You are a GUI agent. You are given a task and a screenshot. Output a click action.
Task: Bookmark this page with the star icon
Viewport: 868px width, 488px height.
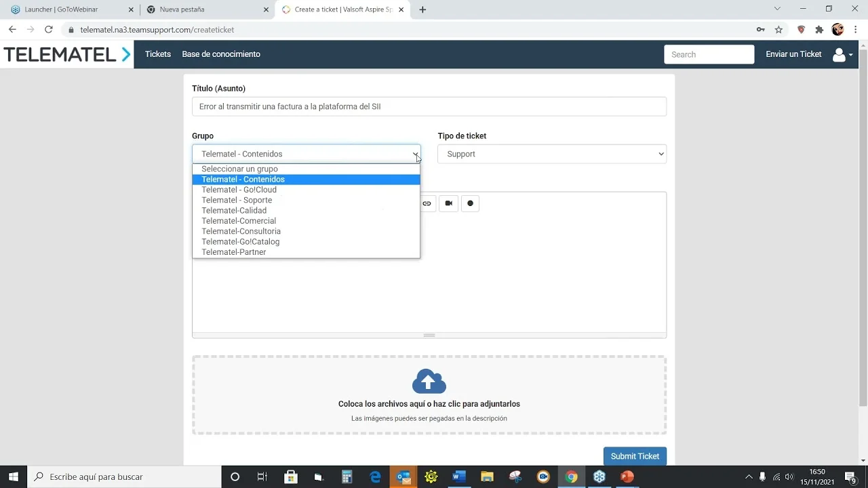pos(778,30)
